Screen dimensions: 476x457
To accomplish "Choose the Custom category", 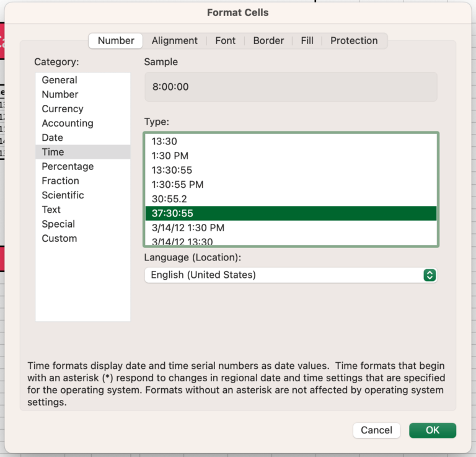I will coord(83,238).
